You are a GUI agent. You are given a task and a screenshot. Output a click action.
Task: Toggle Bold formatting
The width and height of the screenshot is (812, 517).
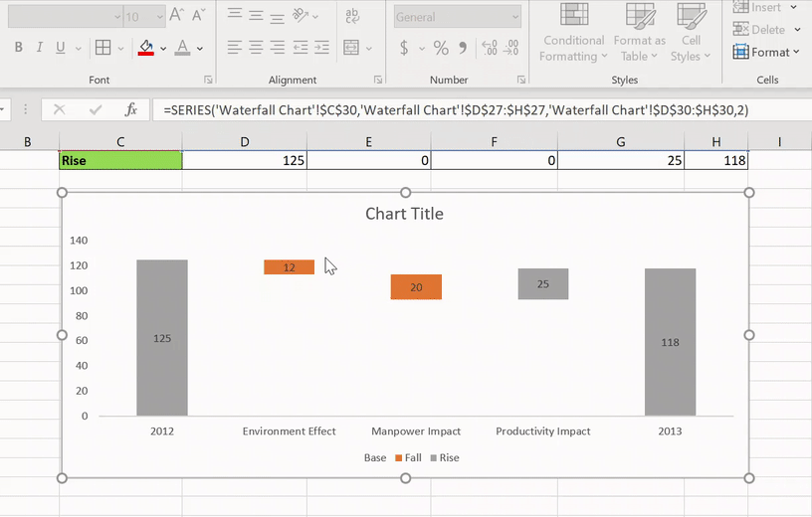click(19, 48)
